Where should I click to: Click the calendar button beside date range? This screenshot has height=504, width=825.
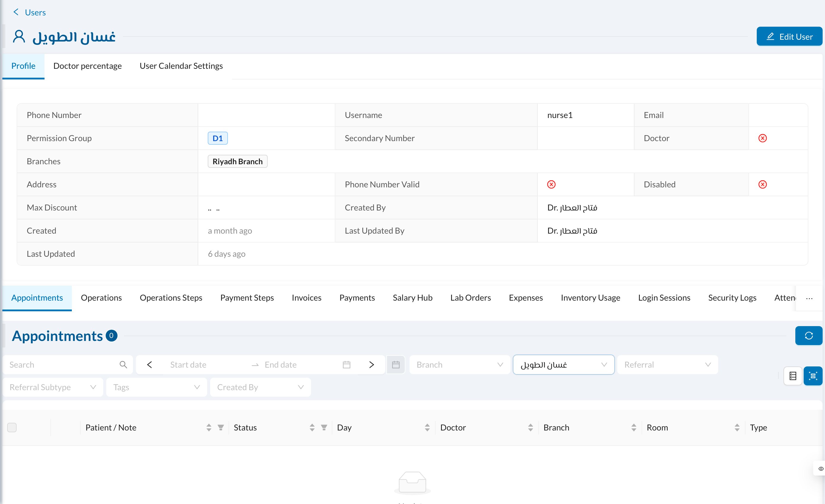[396, 365]
